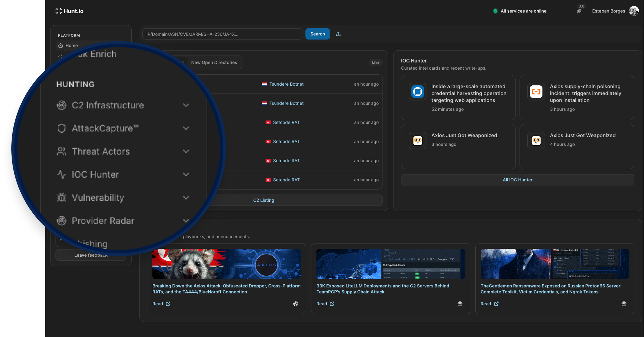Click owl icon on 3 hours ago card
The image size is (644, 337).
point(418,141)
